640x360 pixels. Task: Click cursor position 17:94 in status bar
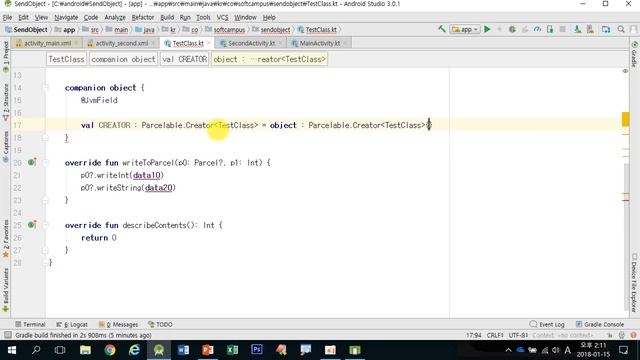pos(473,335)
